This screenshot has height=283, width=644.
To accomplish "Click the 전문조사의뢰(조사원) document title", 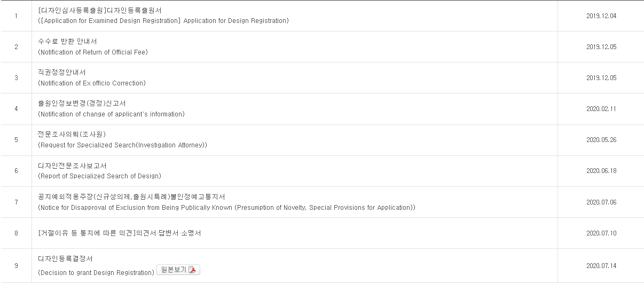I will 72,134.
